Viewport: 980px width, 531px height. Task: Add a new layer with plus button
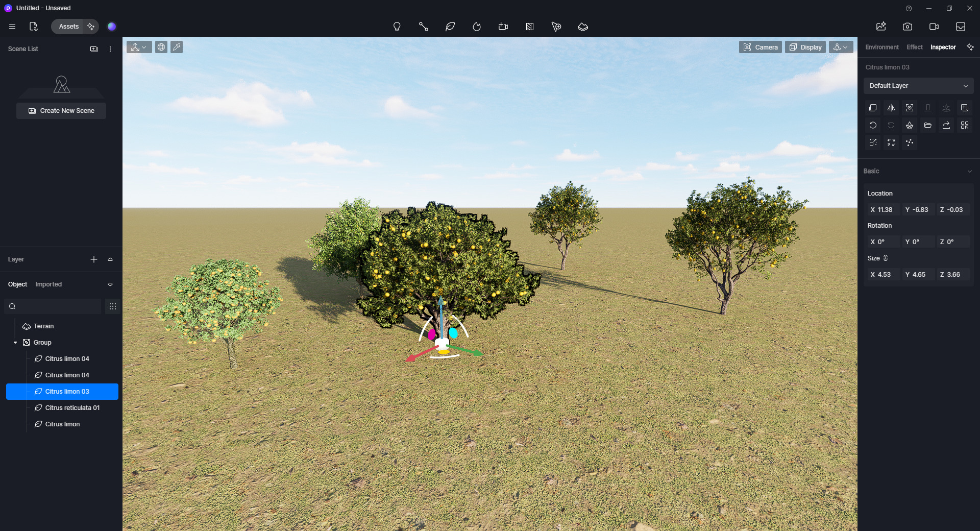[x=94, y=259]
